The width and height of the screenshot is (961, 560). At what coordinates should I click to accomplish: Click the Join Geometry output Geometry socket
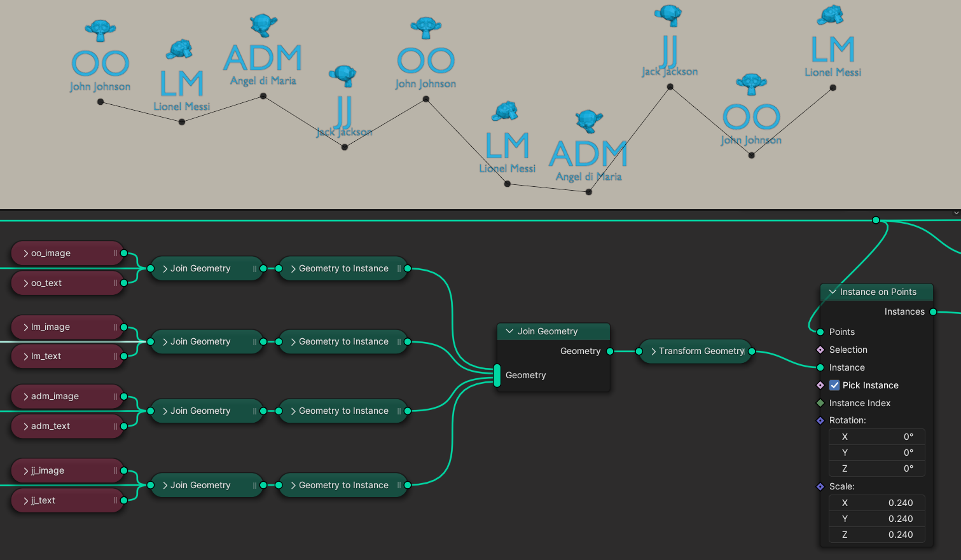(x=610, y=351)
